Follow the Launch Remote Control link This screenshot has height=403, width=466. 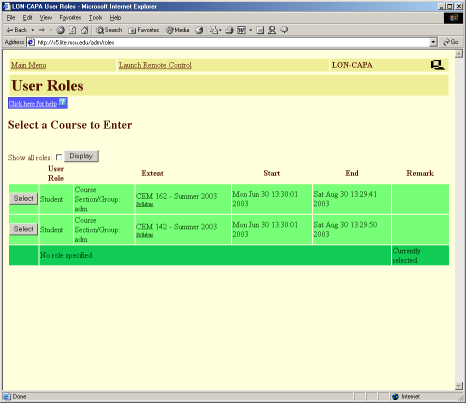click(155, 65)
